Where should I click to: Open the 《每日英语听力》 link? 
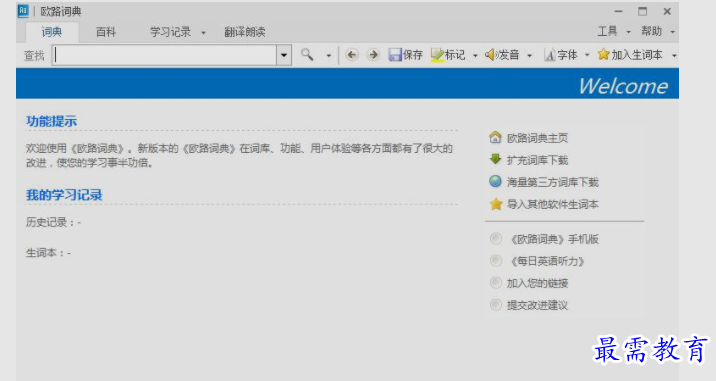tap(547, 261)
